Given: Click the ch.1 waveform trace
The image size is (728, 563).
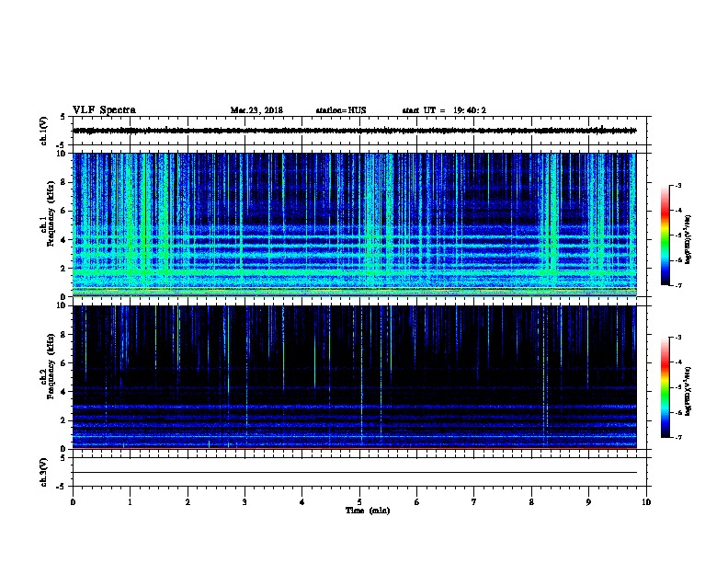Looking at the screenshot, I should coord(355,131).
